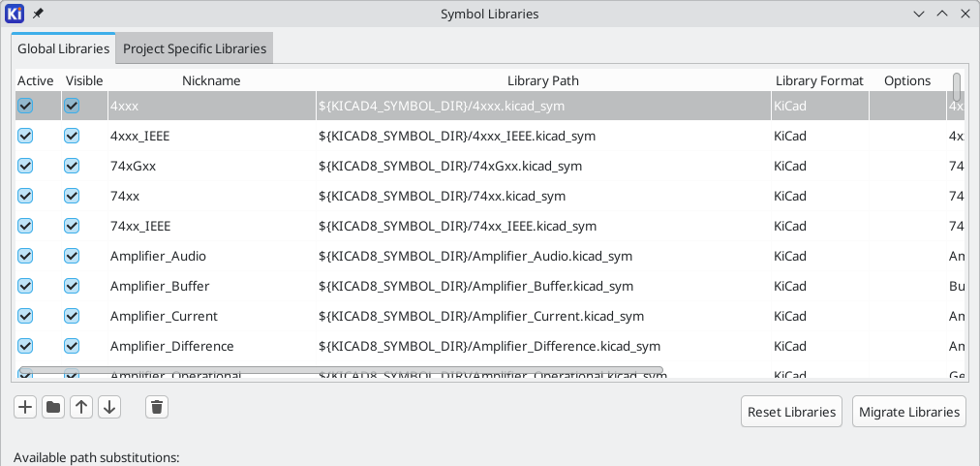980x466 pixels.
Task: Toggle Active checkbox for 74xGxx
Action: pyautogui.click(x=25, y=166)
